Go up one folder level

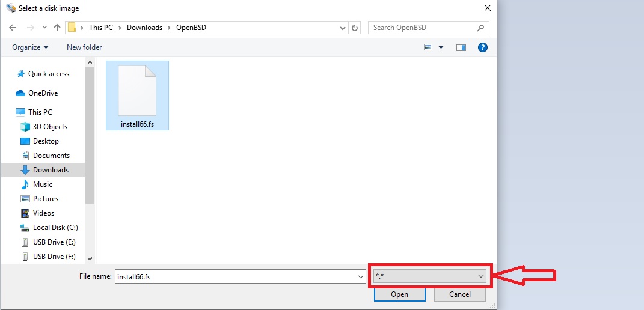pyautogui.click(x=57, y=28)
